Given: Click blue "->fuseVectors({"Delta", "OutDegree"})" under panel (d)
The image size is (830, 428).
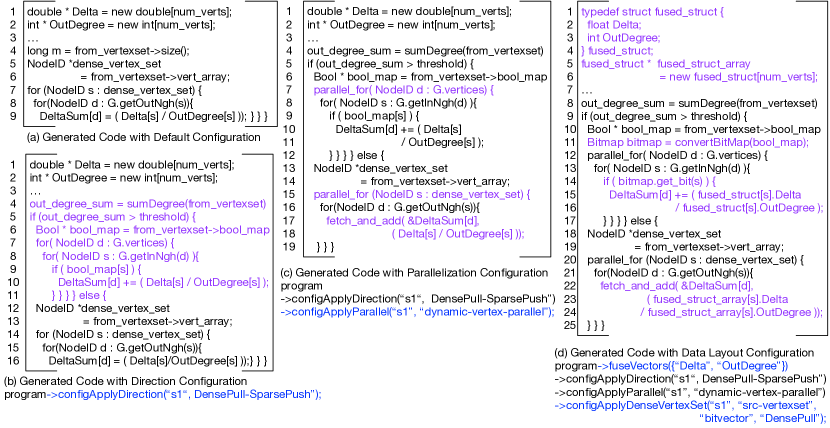Looking at the screenshot, I should point(693,366).
